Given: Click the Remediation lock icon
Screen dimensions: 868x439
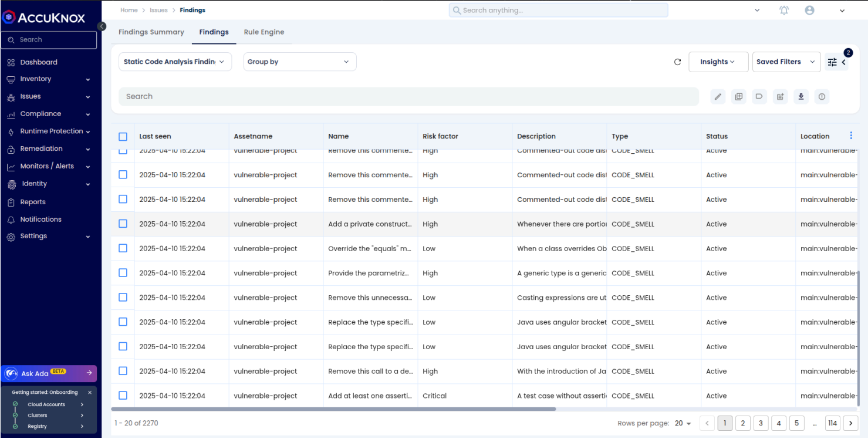Looking at the screenshot, I should 11,149.
